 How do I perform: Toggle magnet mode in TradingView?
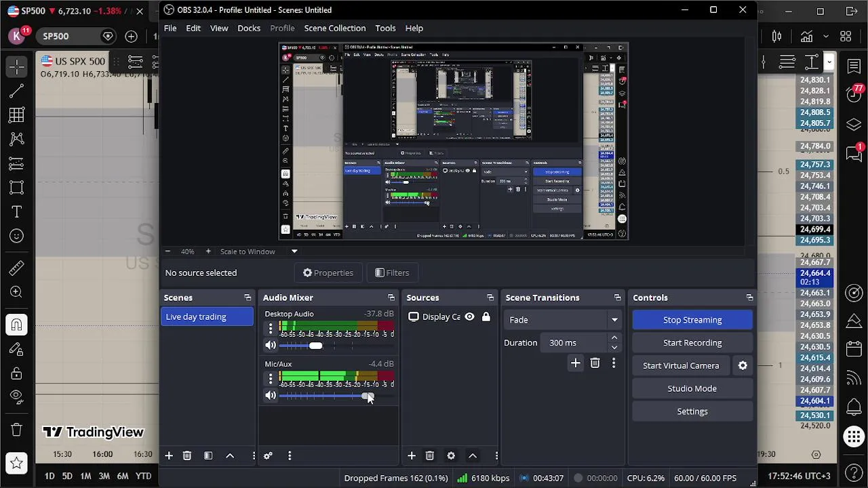click(x=17, y=325)
